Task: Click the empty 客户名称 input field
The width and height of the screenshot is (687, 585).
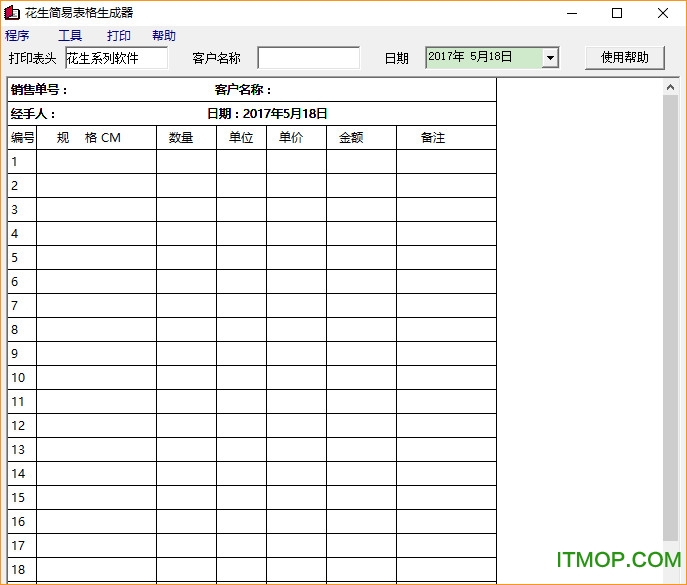Action: point(308,58)
